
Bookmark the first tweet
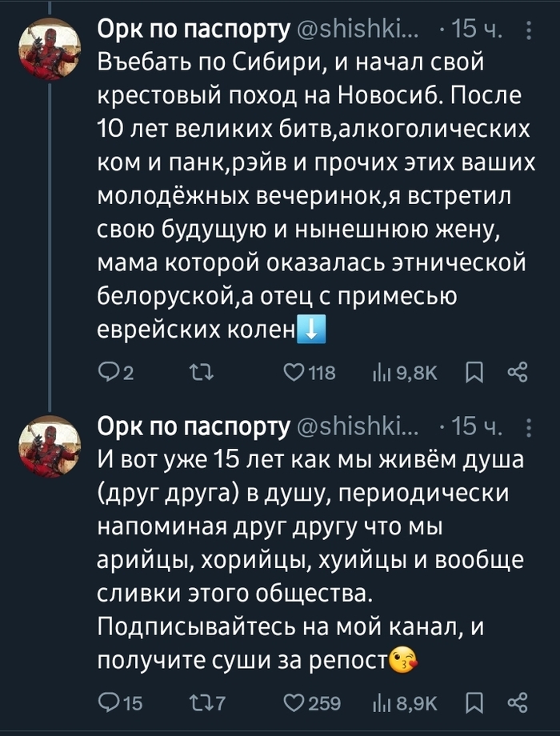tap(474, 371)
